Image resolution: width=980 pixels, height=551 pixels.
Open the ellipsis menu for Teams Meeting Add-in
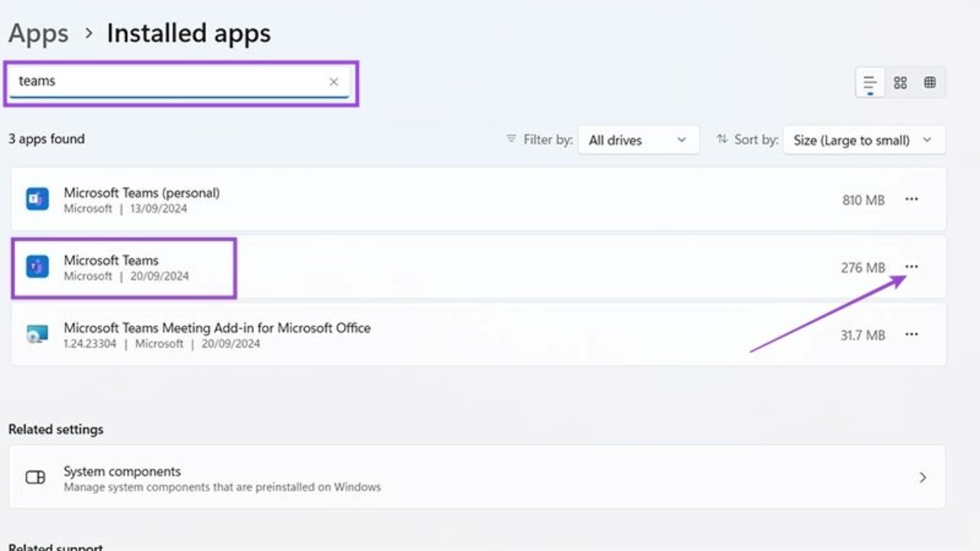(911, 334)
